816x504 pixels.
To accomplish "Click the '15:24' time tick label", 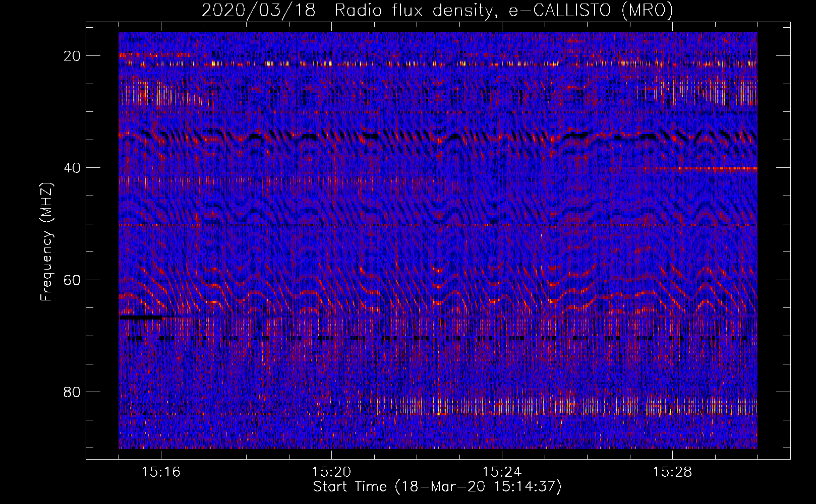I will [x=502, y=472].
